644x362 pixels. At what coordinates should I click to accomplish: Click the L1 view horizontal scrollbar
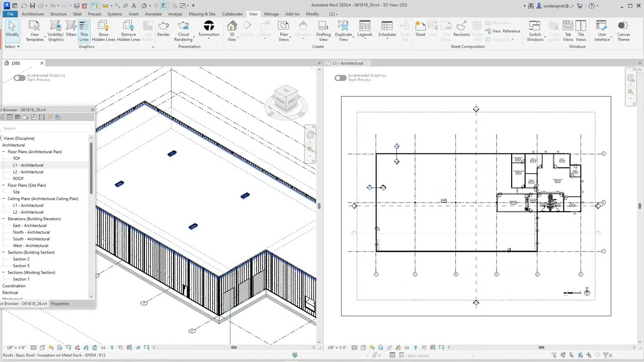point(541,347)
